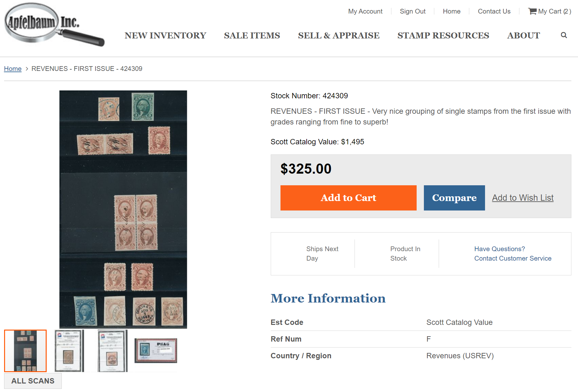Viewport: 578px width, 392px height.
Task: Click the blue Compare button
Action: (x=454, y=198)
